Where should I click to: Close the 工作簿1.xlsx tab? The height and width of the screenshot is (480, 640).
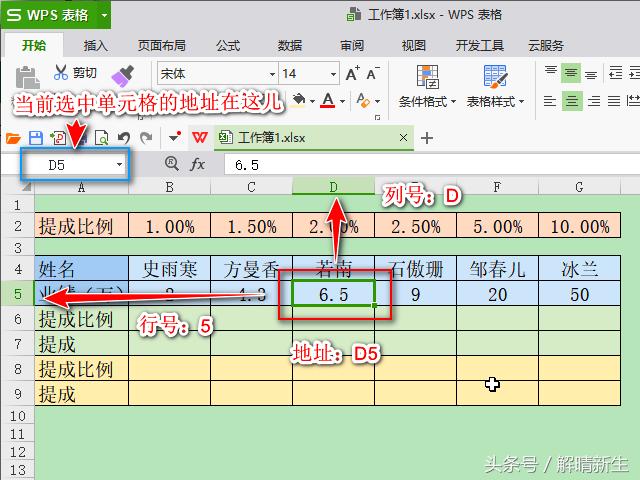[403, 138]
